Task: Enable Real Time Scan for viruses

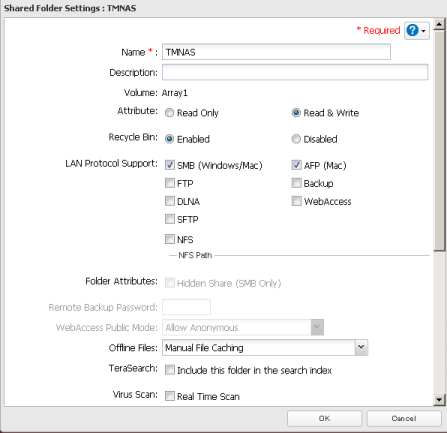Action: 170,396
